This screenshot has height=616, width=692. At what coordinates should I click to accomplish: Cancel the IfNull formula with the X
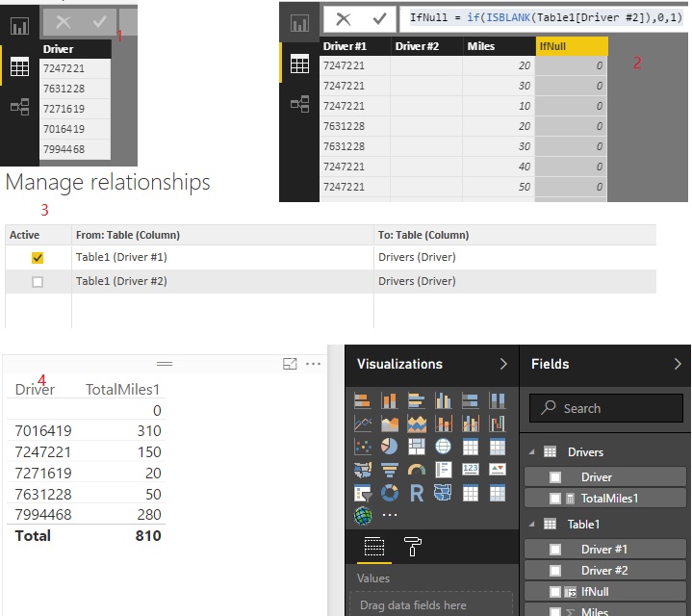[344, 18]
